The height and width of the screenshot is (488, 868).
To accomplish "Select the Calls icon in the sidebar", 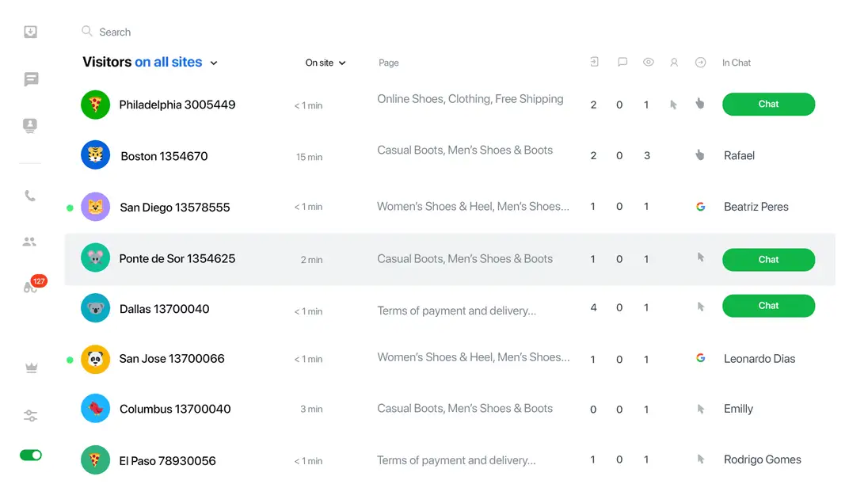I will click(x=30, y=196).
